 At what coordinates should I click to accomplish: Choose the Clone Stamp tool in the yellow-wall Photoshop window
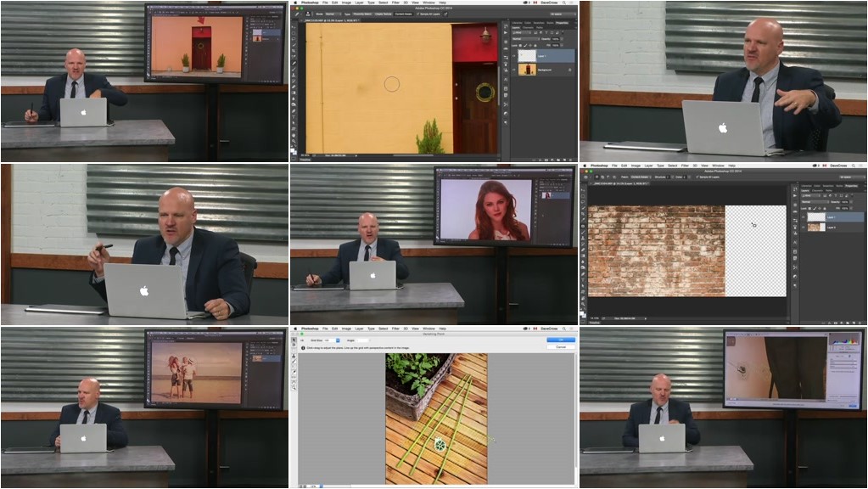[x=294, y=76]
